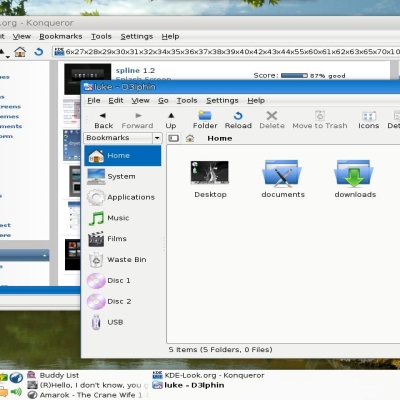400x400 pixels.
Task: Open Dolphin Settings menu
Action: (x=222, y=100)
